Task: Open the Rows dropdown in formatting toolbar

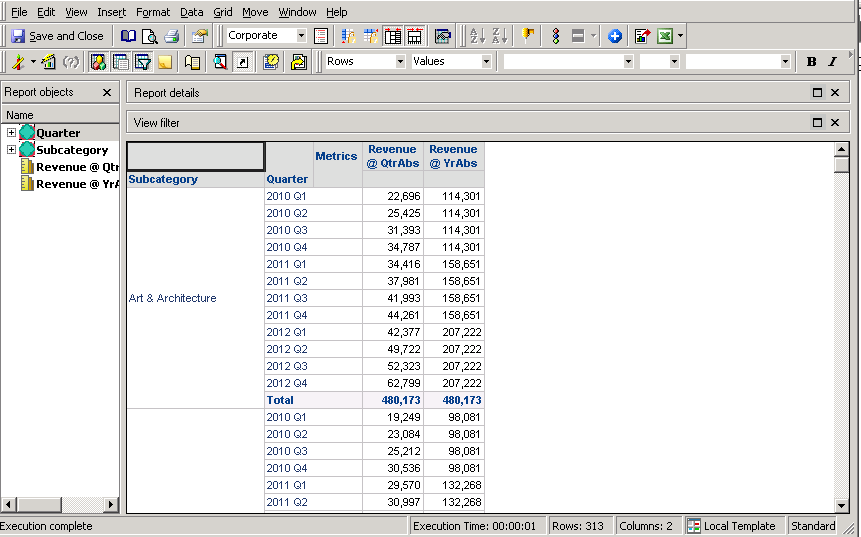Action: tap(399, 62)
